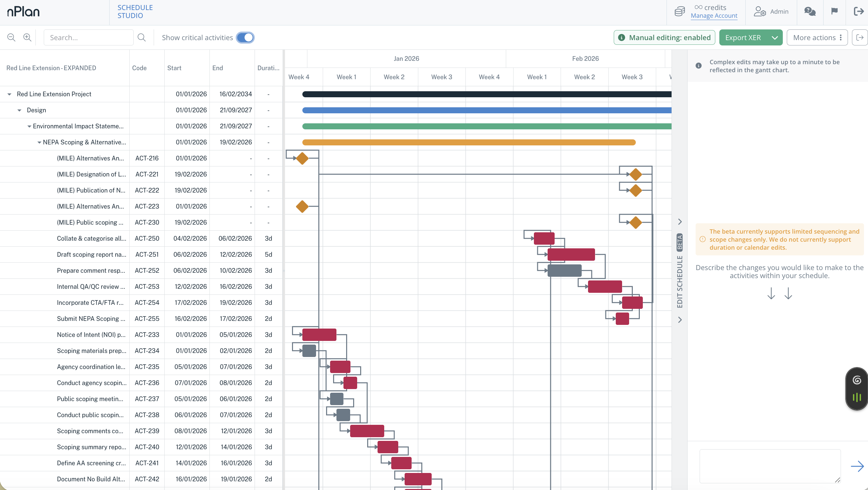The width and height of the screenshot is (868, 490).
Task: Click the orange NEPA Scoping summary bar
Action: click(x=469, y=142)
